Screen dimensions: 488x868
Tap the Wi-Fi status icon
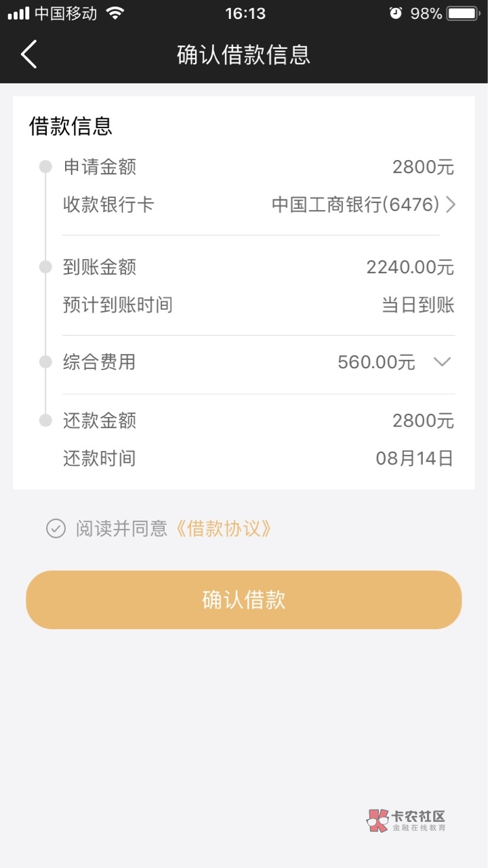pyautogui.click(x=116, y=14)
